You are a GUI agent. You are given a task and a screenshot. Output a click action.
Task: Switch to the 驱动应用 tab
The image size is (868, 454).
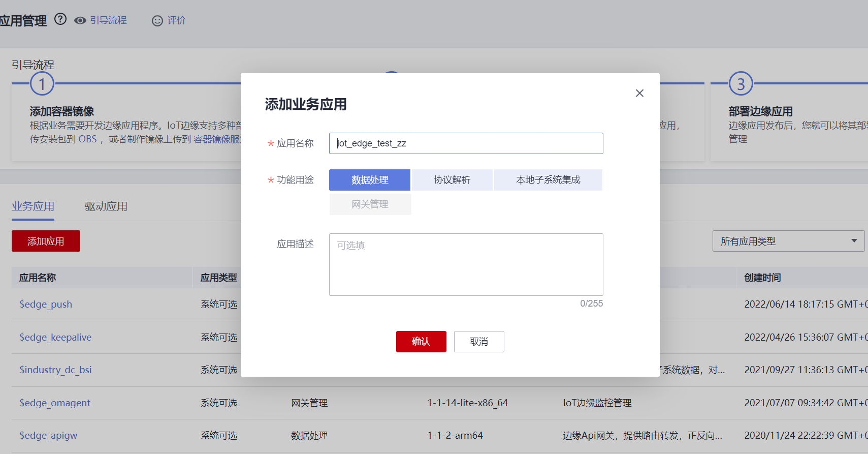[x=106, y=206]
